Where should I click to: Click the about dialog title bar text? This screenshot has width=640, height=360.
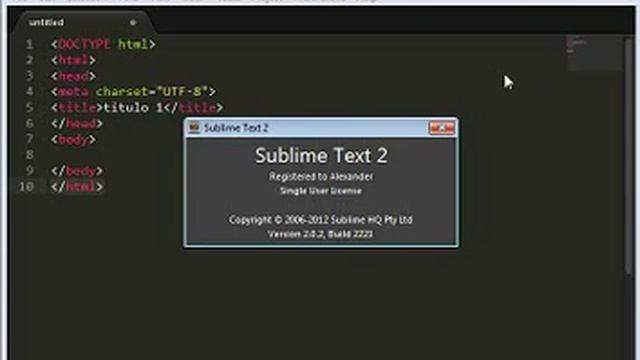(236, 128)
